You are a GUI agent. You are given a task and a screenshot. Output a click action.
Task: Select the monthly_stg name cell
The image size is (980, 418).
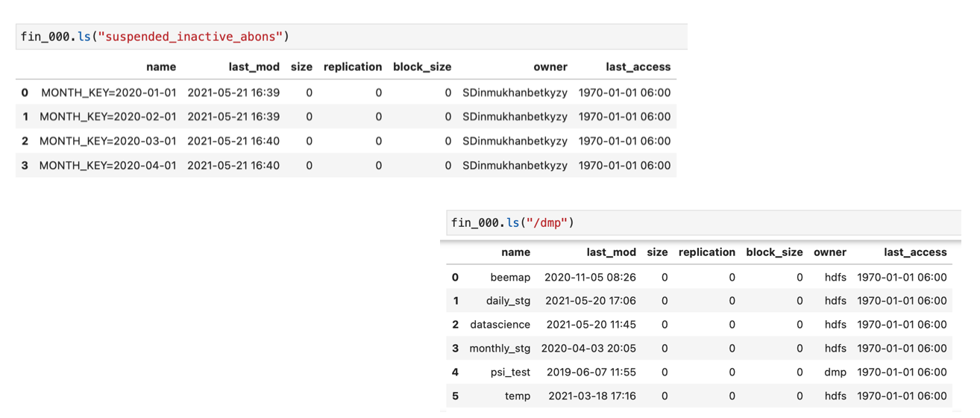tap(500, 349)
